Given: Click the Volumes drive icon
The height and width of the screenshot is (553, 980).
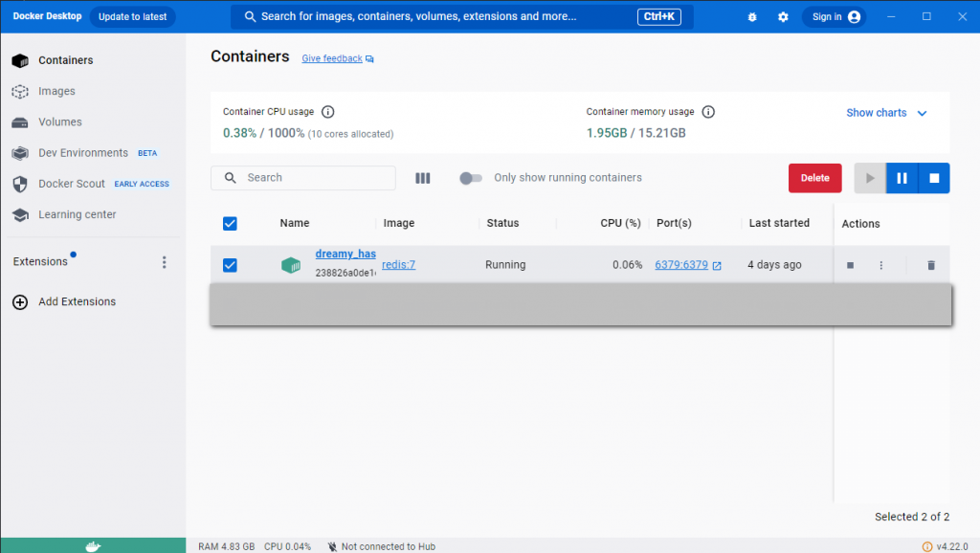Looking at the screenshot, I should [x=20, y=122].
